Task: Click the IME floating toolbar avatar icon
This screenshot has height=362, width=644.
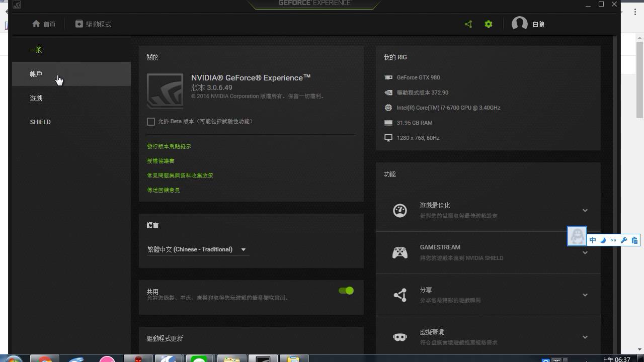Action: pos(577,236)
